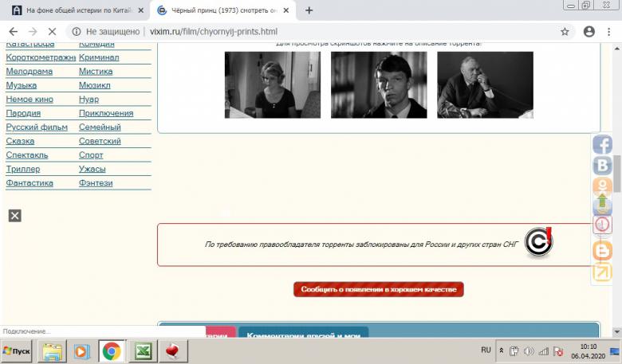Open Chrome profile avatar

coord(589,32)
